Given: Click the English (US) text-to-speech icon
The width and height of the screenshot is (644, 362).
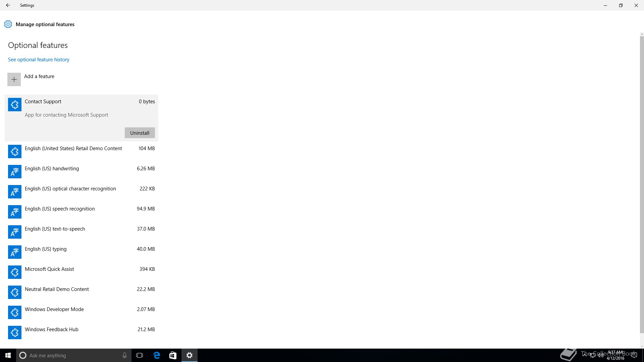Looking at the screenshot, I should pos(14,232).
